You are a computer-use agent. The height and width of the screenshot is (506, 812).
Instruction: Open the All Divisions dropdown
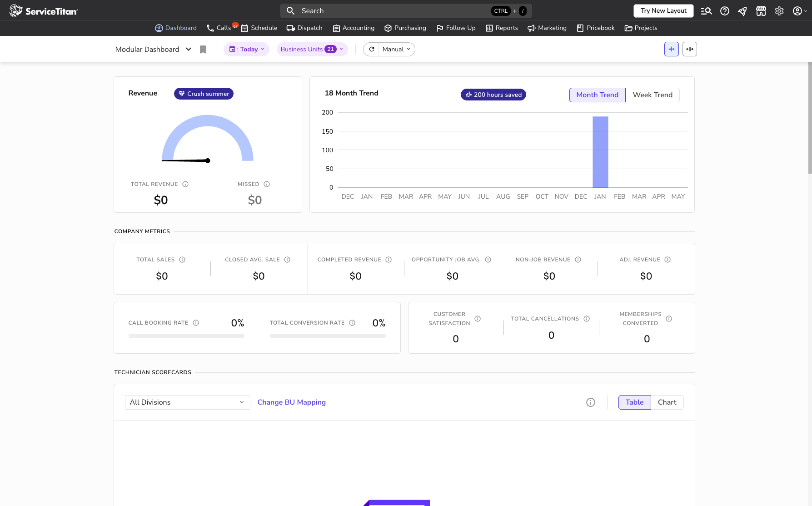pyautogui.click(x=187, y=402)
